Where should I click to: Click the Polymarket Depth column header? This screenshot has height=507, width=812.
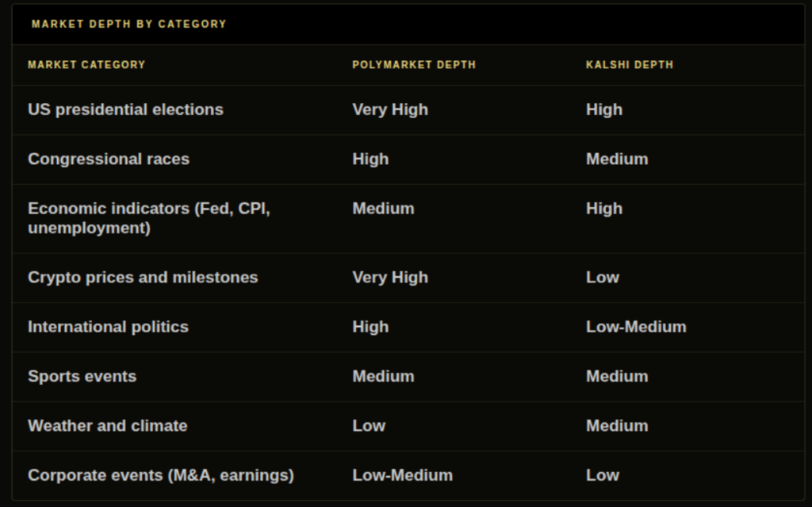pos(414,65)
